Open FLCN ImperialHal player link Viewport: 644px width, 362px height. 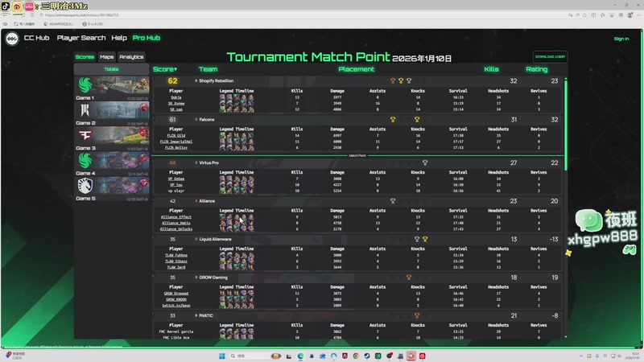[175, 142]
